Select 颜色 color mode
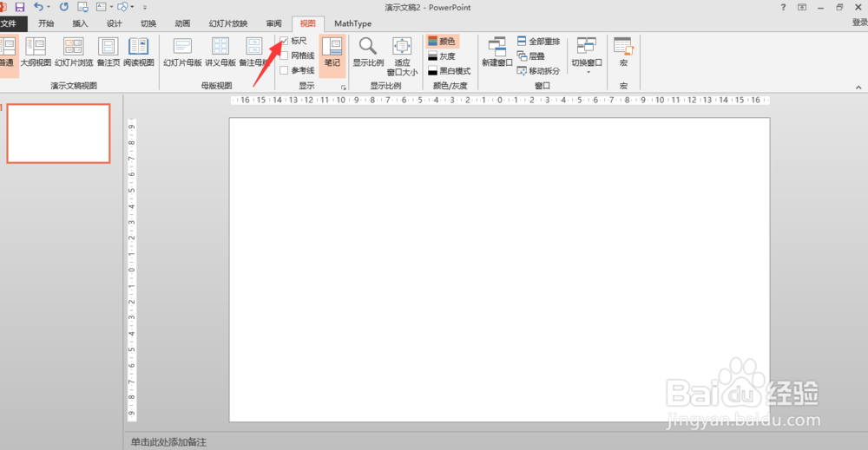This screenshot has width=868, height=450. (443, 42)
